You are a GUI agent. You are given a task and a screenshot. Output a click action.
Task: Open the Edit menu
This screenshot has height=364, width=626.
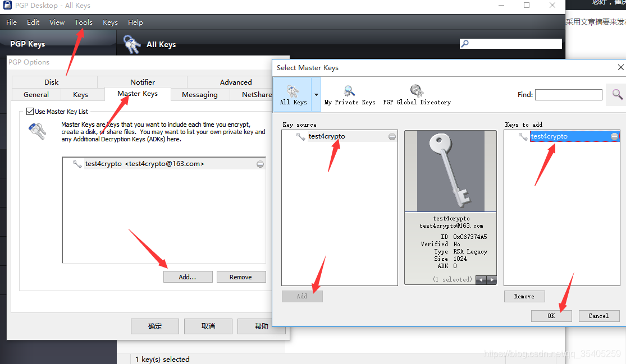tap(33, 22)
